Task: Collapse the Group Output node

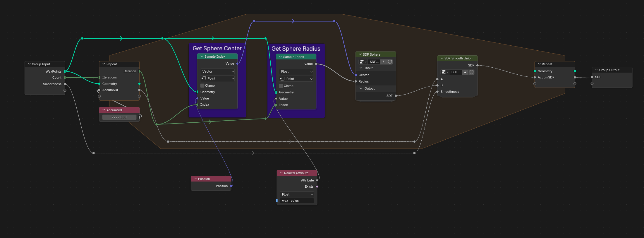Action: coord(597,70)
